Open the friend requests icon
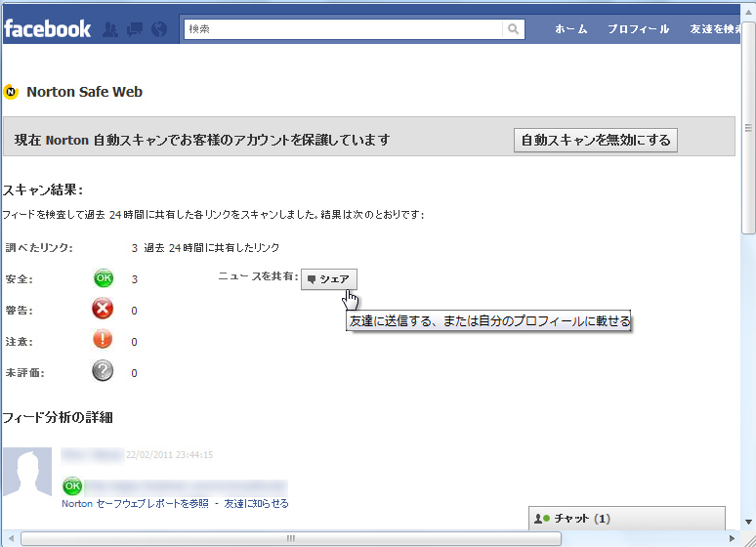756x547 pixels. [x=110, y=29]
